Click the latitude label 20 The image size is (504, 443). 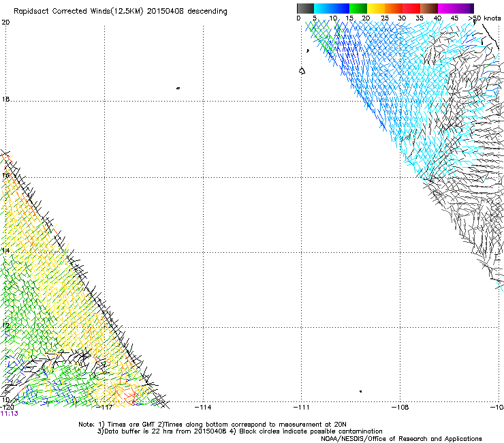coord(5,22)
